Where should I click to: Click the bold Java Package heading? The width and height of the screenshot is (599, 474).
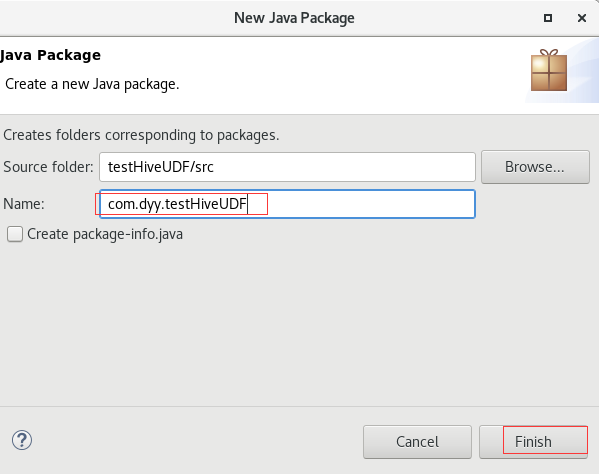click(x=50, y=55)
